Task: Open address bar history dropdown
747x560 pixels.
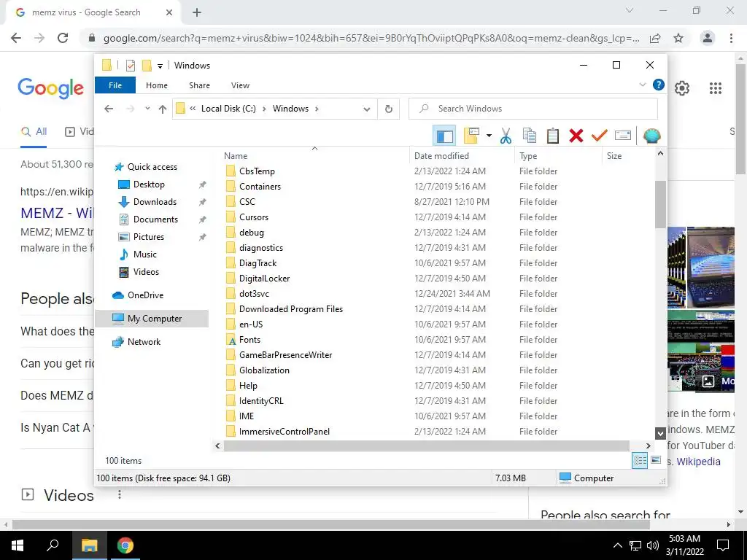Action: (366, 109)
